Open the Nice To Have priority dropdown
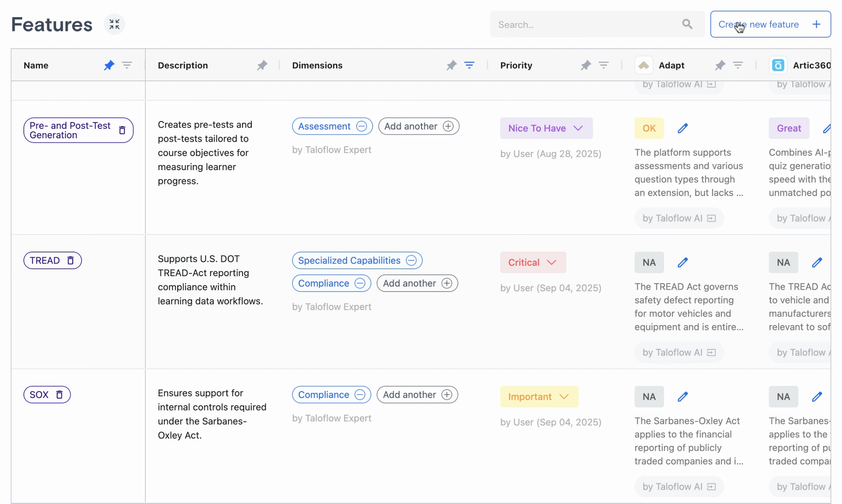Image resolution: width=842 pixels, height=504 pixels. (546, 128)
